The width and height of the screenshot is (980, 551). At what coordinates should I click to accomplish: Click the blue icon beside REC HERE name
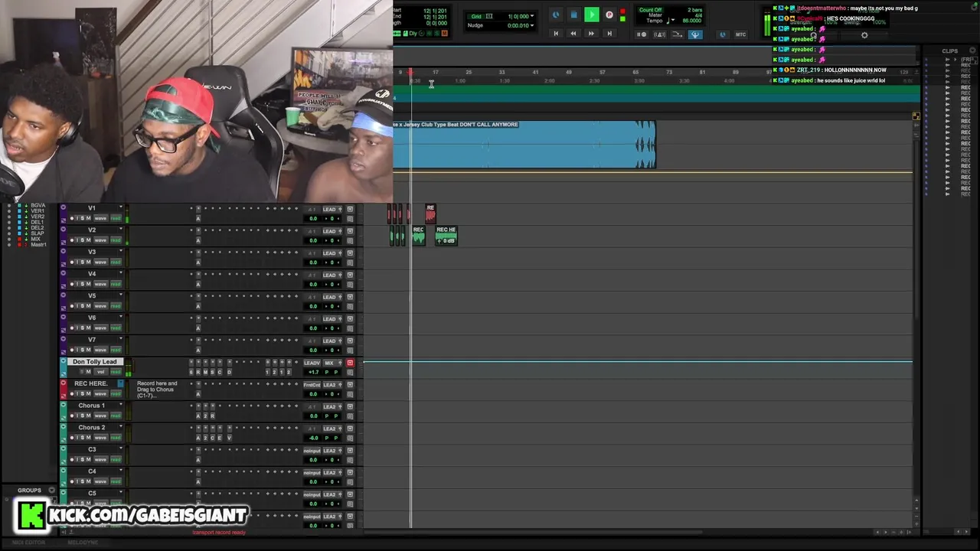[120, 383]
